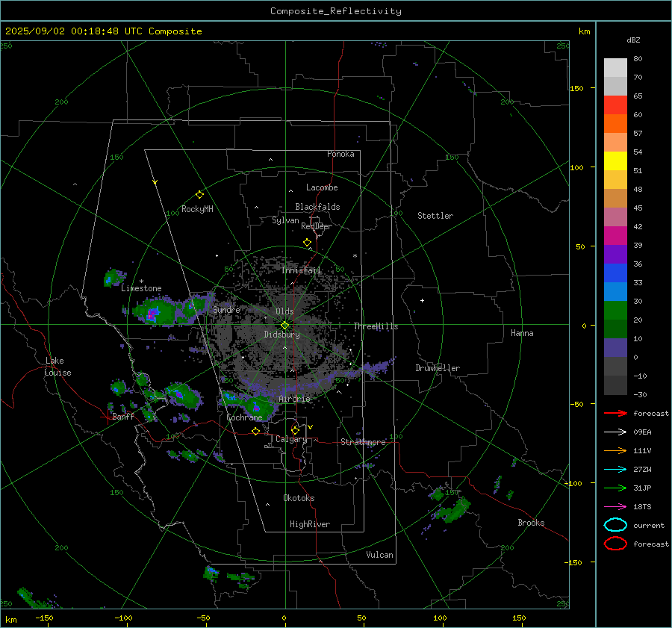Viewport: 672px width, 628px height.
Task: Click the red forecast arrow in legend
Action: (615, 413)
